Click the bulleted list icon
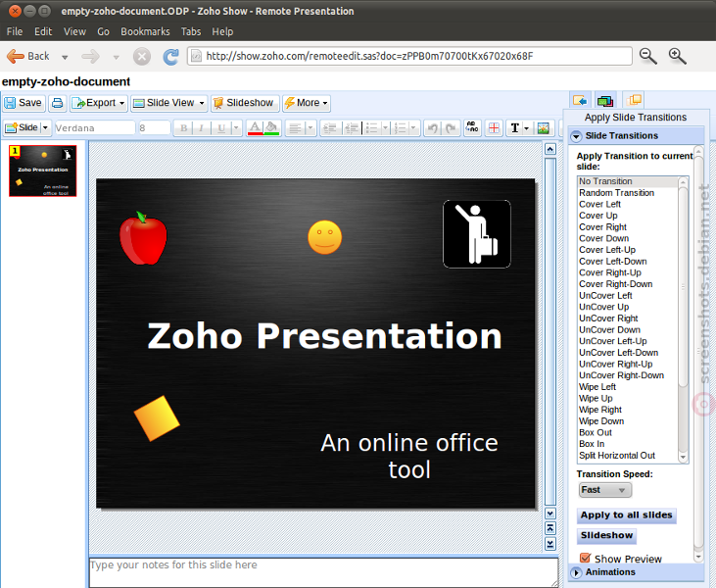The height and width of the screenshot is (588, 716). (x=372, y=128)
